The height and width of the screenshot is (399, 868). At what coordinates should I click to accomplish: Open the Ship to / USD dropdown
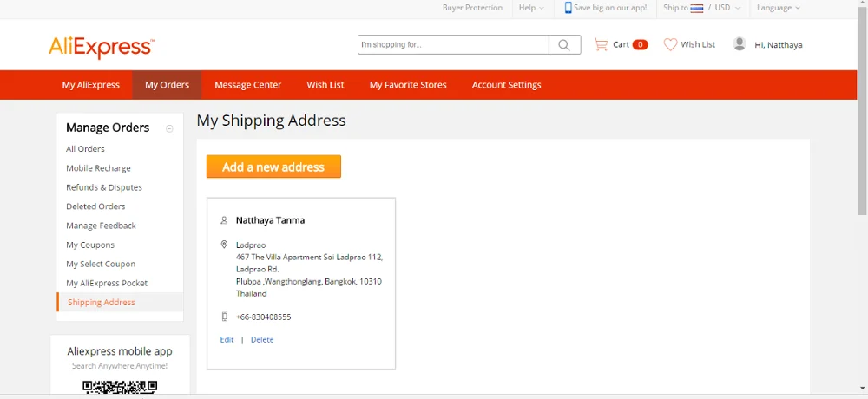(701, 8)
